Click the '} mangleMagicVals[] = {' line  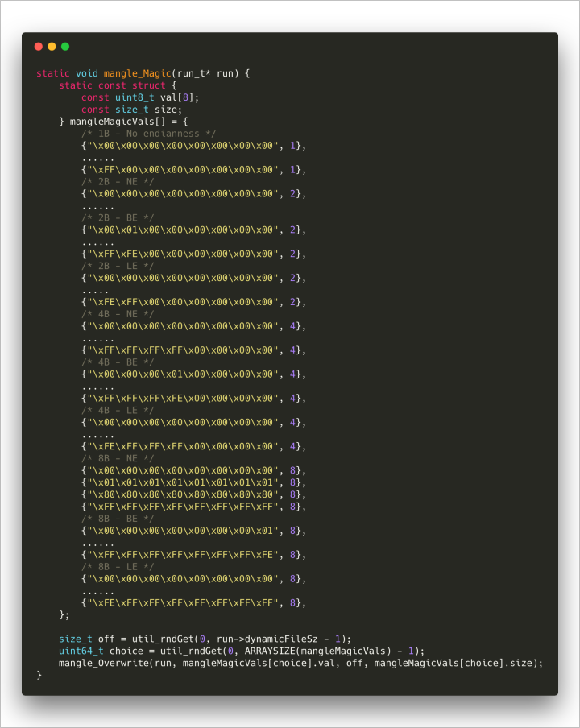pos(123,122)
